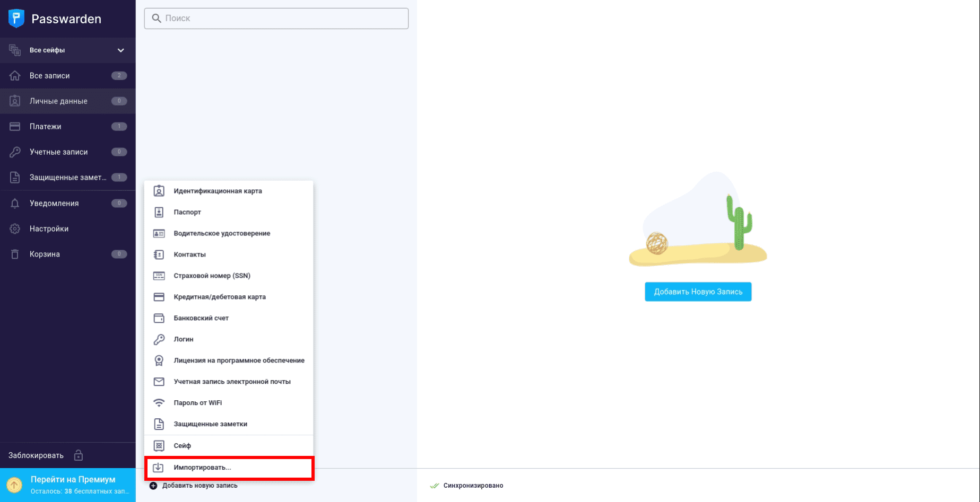Click the plus icon beside Добавить новую запись
The image size is (980, 502).
[x=153, y=486]
